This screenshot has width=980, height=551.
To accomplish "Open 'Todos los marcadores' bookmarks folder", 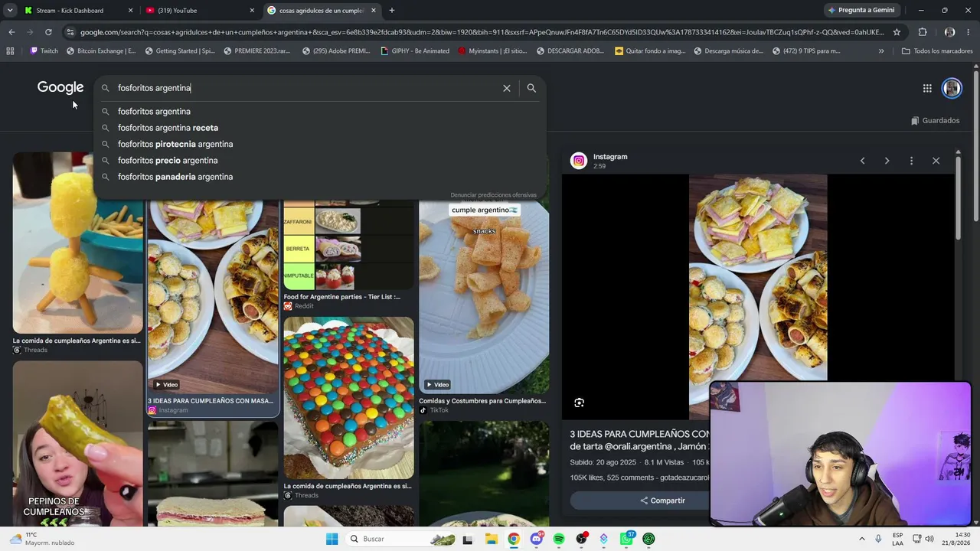I will click(x=938, y=51).
